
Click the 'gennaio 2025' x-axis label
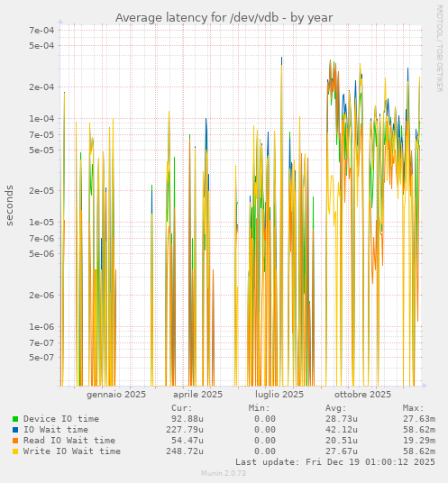pyautogui.click(x=116, y=395)
